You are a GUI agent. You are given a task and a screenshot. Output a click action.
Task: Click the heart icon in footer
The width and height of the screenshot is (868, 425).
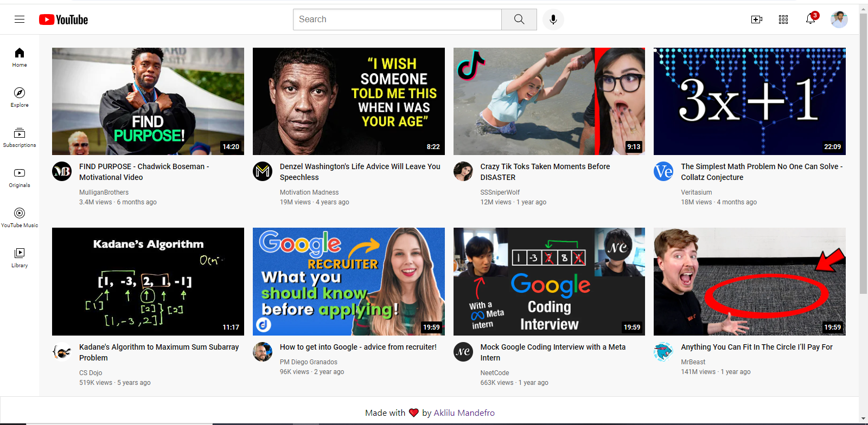pyautogui.click(x=414, y=413)
